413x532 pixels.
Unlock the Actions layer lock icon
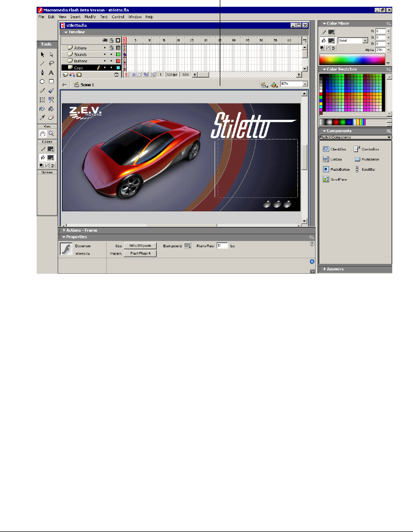[x=111, y=48]
